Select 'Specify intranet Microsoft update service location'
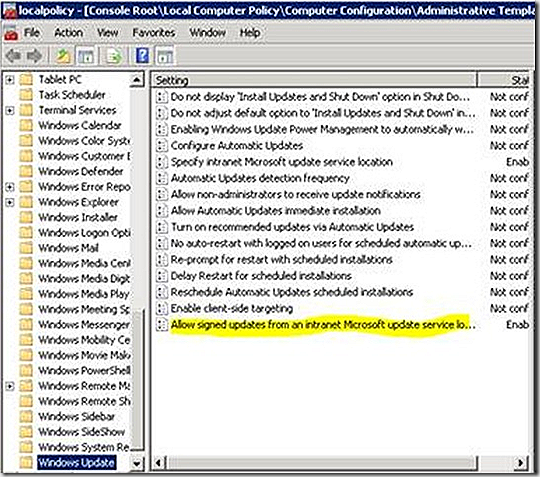This screenshot has height=477, width=540. [x=282, y=162]
